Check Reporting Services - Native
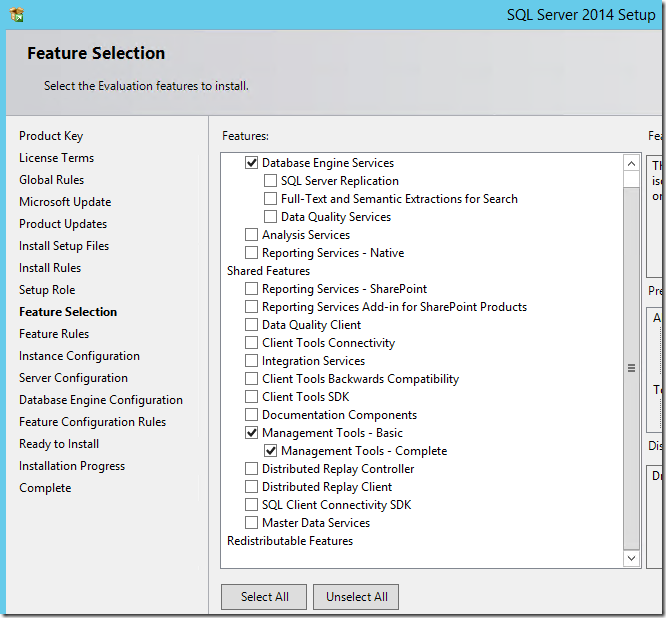This screenshot has height=618, width=666. coord(251,253)
